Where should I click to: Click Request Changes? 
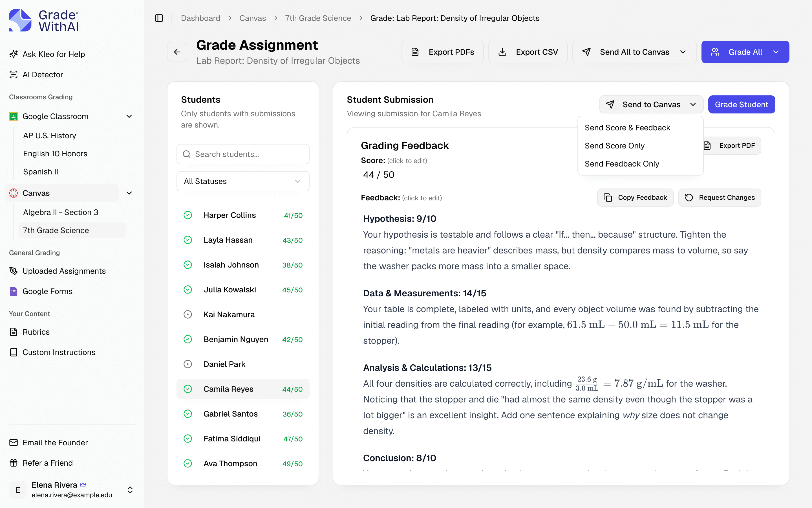click(720, 198)
